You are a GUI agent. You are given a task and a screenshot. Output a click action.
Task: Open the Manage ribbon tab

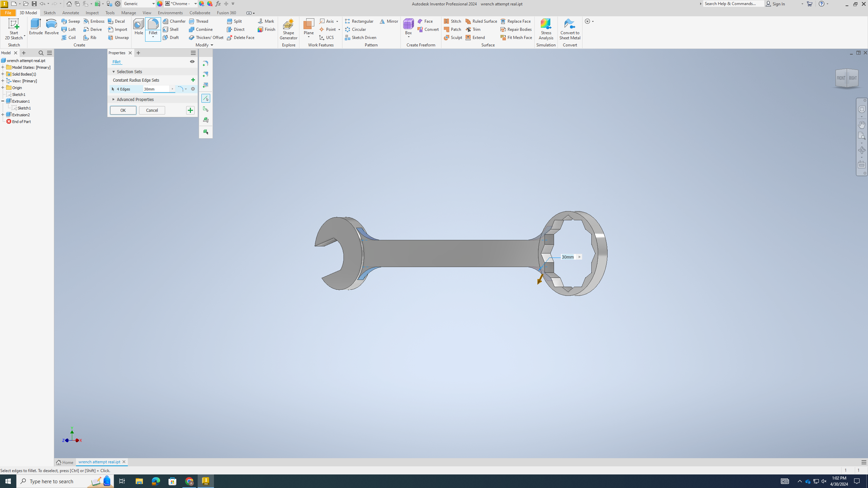click(x=129, y=13)
